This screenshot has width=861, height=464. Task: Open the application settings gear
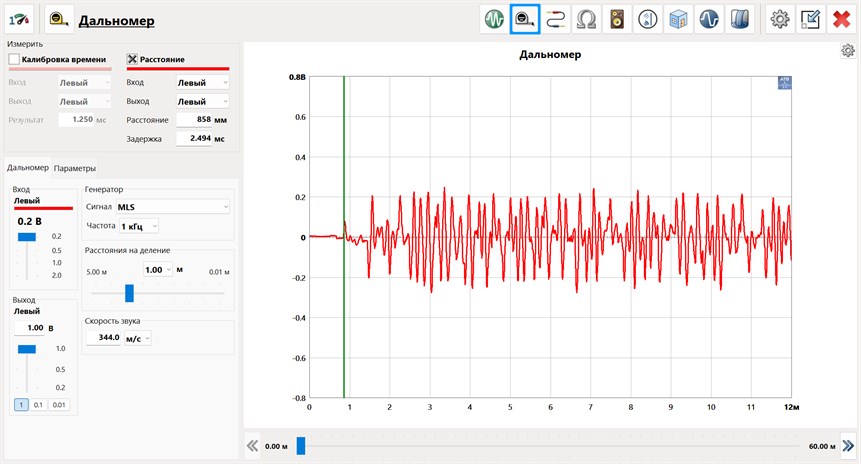click(779, 19)
